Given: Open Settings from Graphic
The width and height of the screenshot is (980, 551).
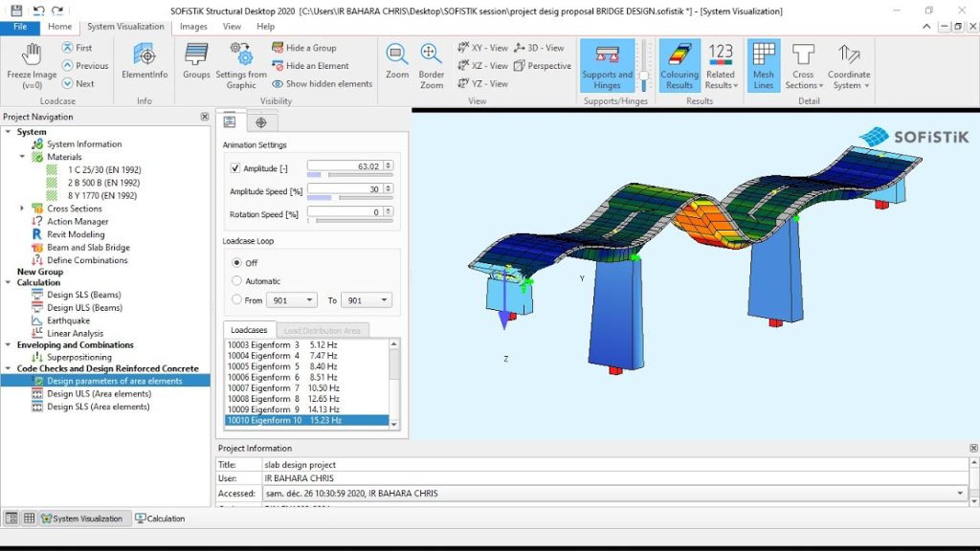Looking at the screenshot, I should 240,66.
